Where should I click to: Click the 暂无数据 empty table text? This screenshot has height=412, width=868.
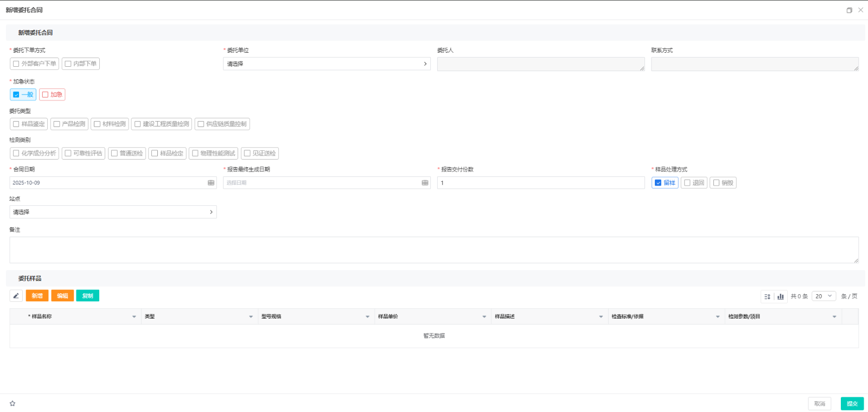434,336
